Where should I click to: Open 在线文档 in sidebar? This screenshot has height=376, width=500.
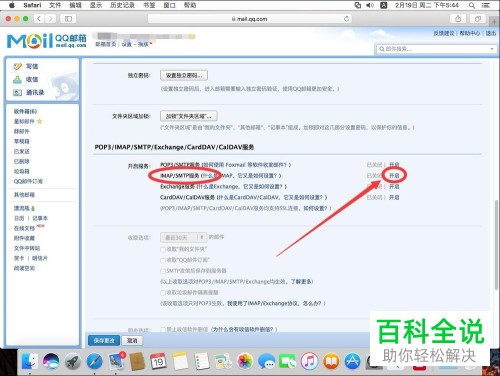click(x=24, y=228)
